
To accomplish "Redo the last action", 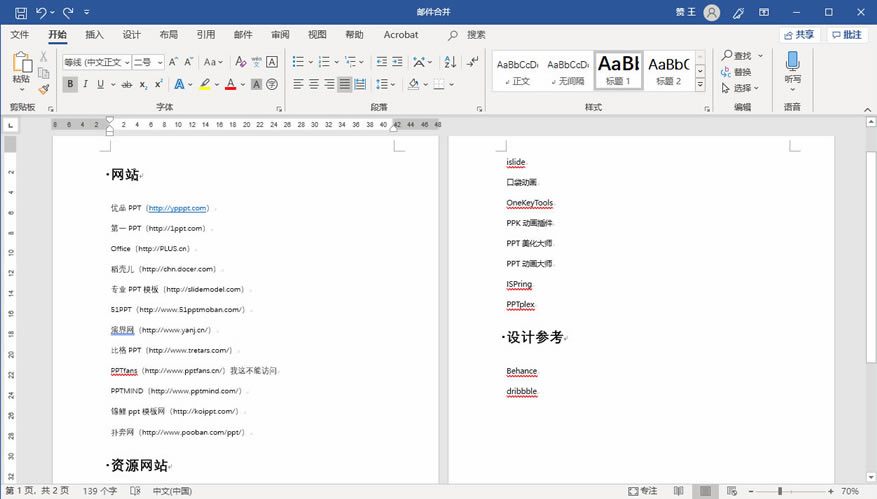I will (x=68, y=12).
